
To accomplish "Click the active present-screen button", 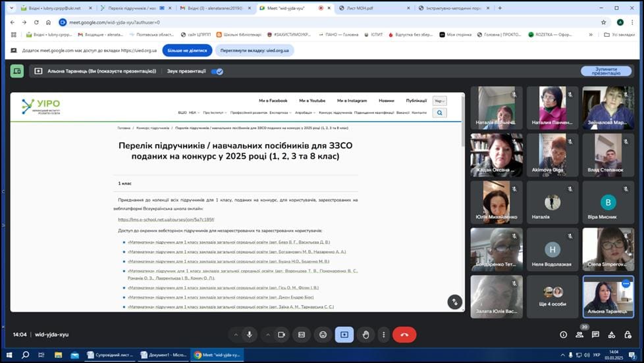I will 344,335.
